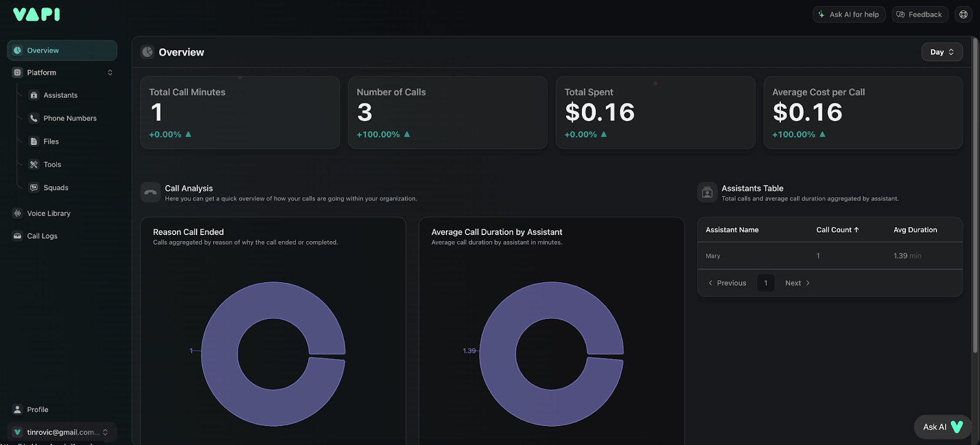
Task: Click the Profile person icon
Action: pos(18,409)
